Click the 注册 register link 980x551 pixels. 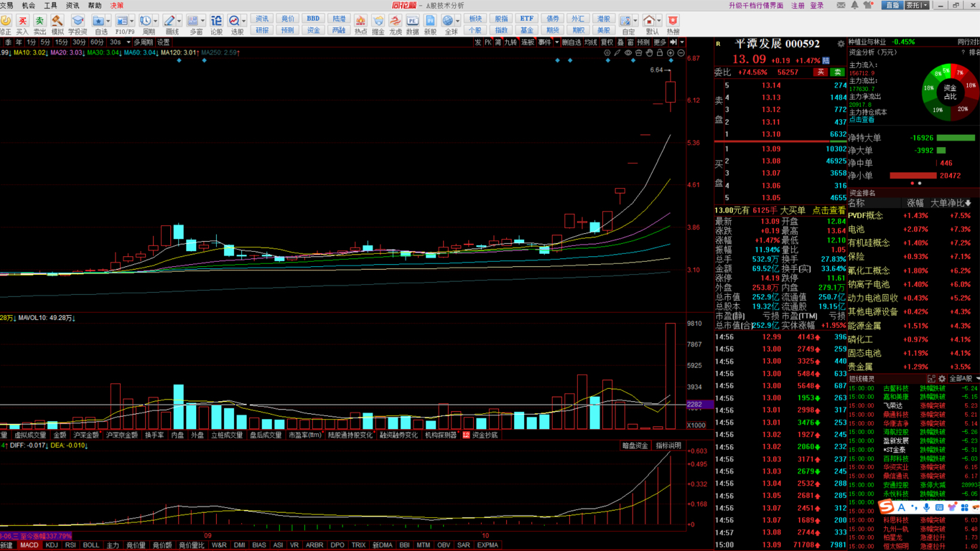[x=798, y=6]
